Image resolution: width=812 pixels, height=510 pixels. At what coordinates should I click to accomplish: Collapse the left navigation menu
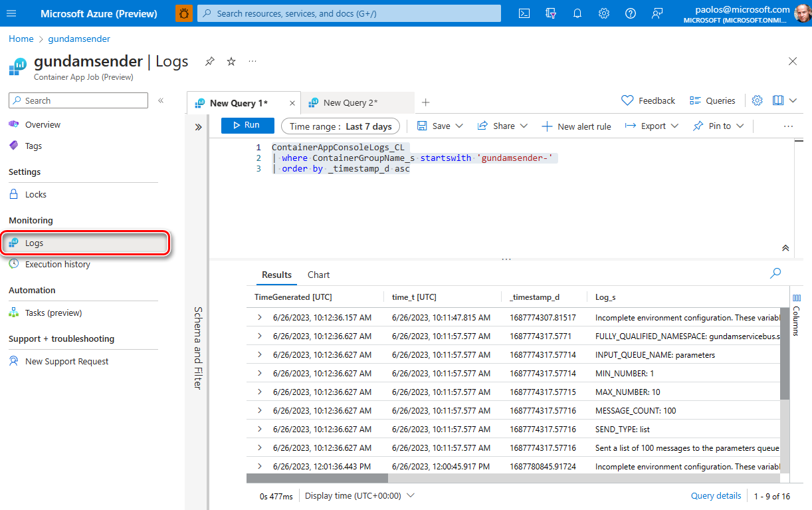point(161,100)
